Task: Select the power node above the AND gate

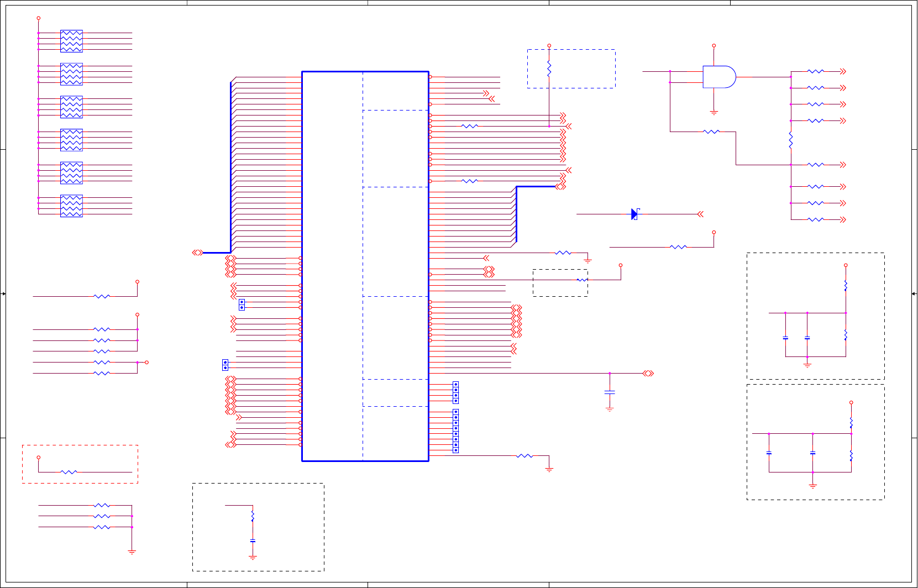Action: pos(714,46)
